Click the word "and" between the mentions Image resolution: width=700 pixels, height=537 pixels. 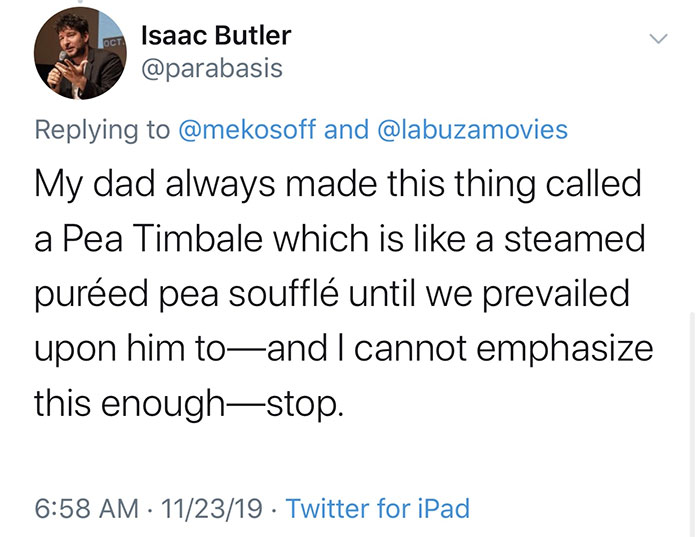346,129
